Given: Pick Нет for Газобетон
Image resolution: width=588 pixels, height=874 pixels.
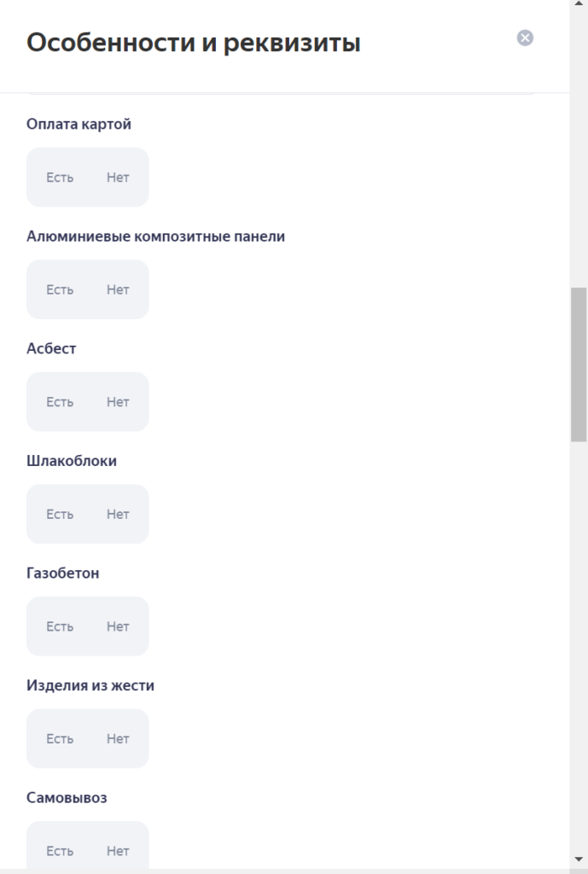Looking at the screenshot, I should [118, 626].
